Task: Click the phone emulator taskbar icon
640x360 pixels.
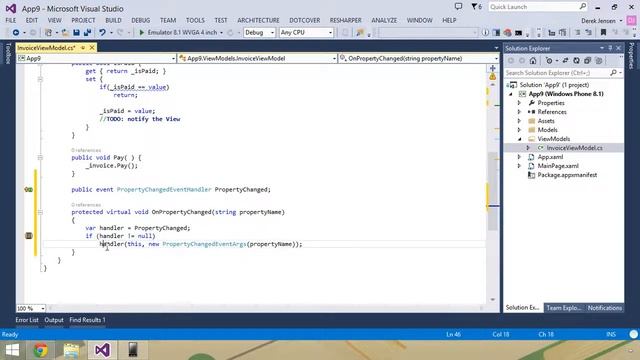Action: (x=133, y=350)
